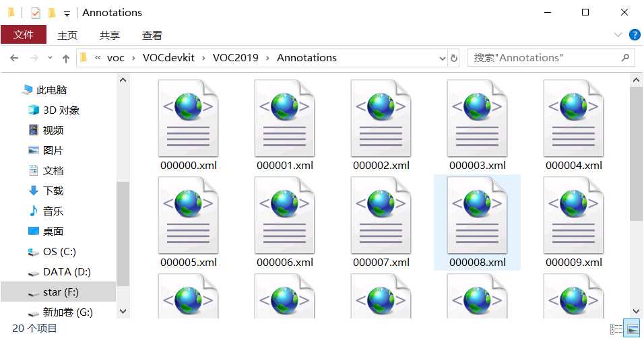Click the properties checkmark icon in title bar
Image resolution: width=644 pixels, height=338 pixels.
point(36,13)
